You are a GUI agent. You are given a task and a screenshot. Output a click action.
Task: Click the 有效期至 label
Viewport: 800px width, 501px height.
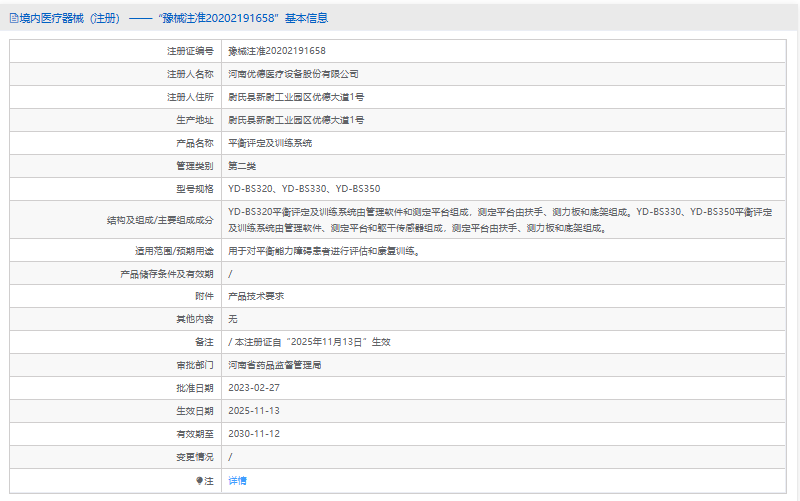click(195, 434)
